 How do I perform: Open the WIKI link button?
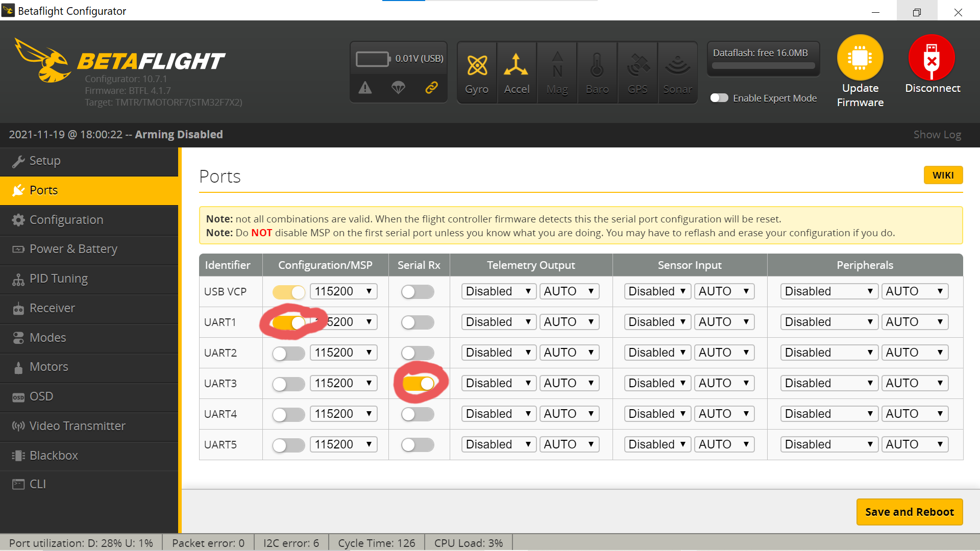click(943, 175)
